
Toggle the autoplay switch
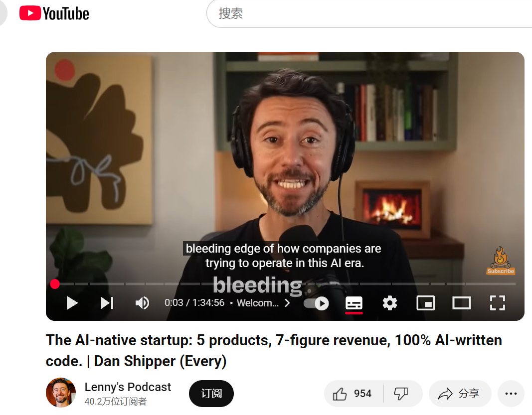[316, 303]
